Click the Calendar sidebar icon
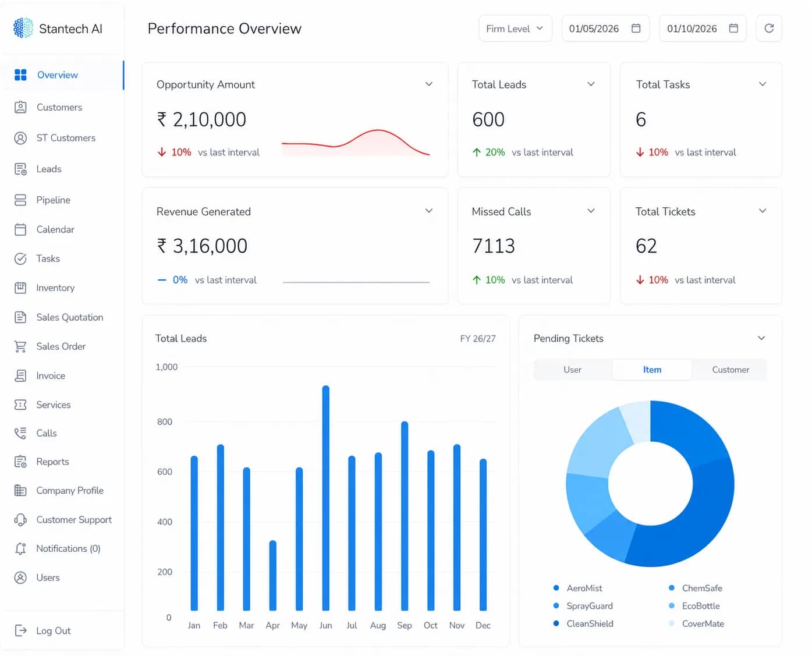The height and width of the screenshot is (656, 812). (20, 229)
